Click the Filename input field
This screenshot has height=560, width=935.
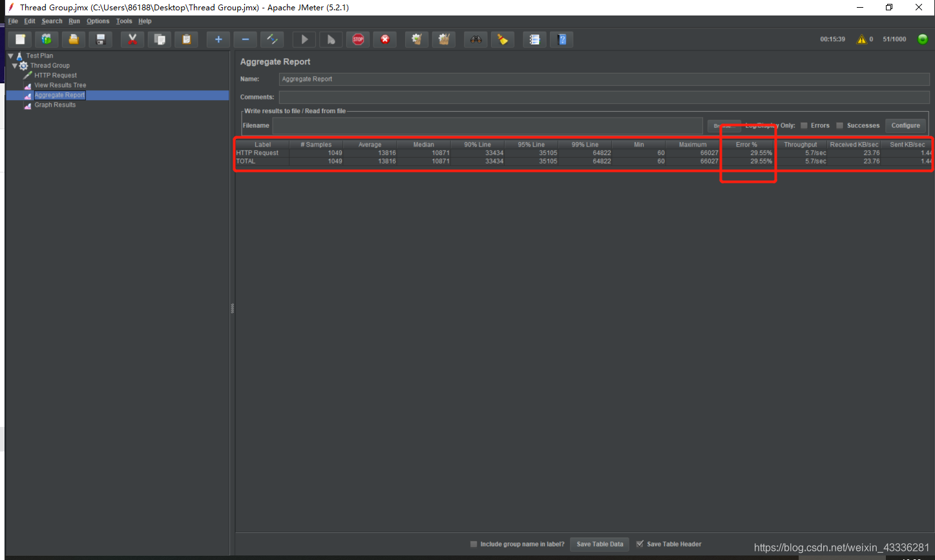(487, 125)
